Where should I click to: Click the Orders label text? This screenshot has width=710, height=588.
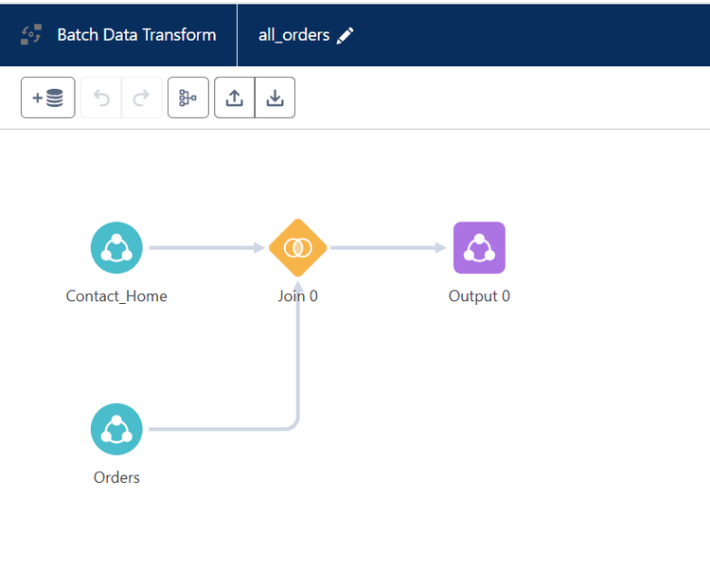pyautogui.click(x=116, y=477)
